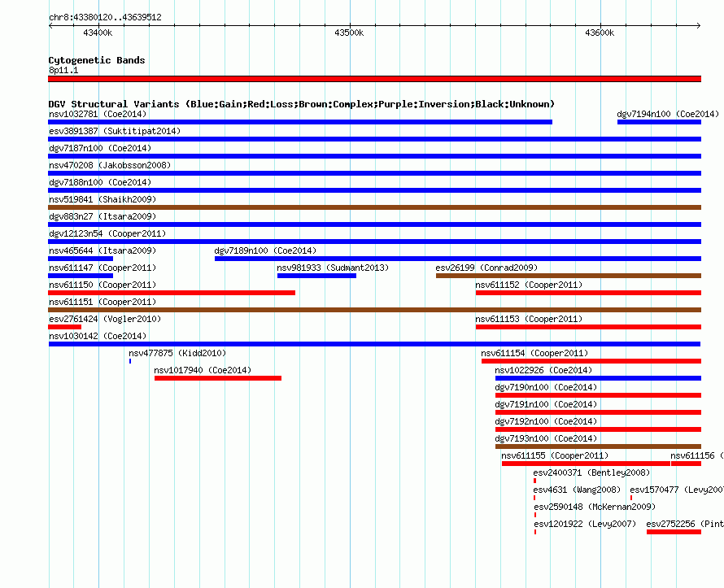This screenshot has height=588, width=724.
Task: Click the blue nsv611147 gain bar
Action: [81, 276]
